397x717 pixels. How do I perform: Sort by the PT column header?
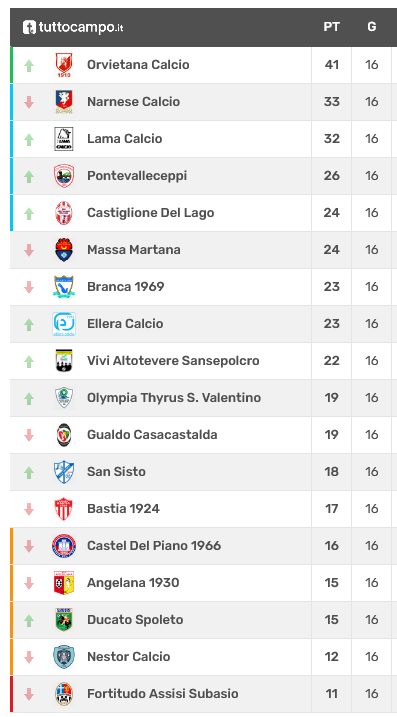[331, 27]
